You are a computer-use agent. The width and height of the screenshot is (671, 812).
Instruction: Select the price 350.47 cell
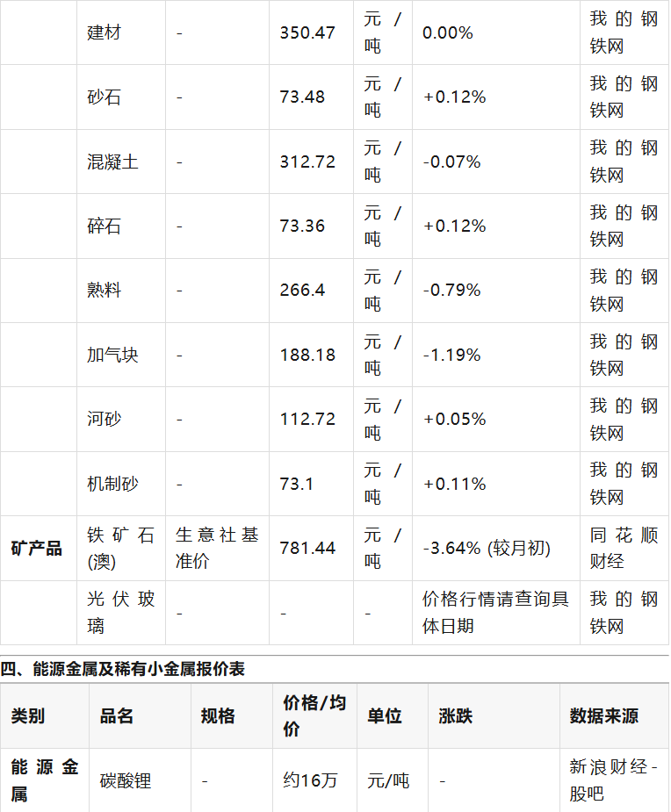click(307, 32)
